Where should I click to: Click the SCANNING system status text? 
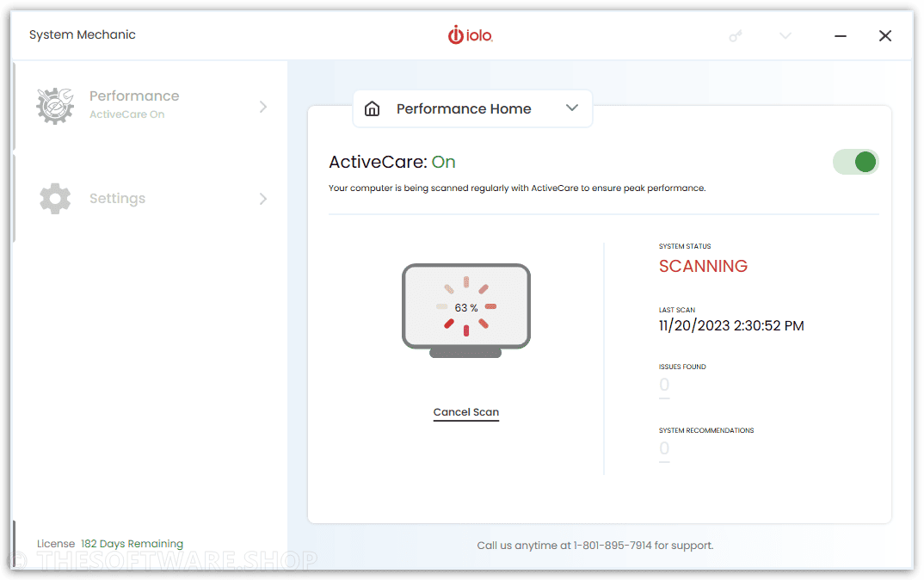[703, 267]
